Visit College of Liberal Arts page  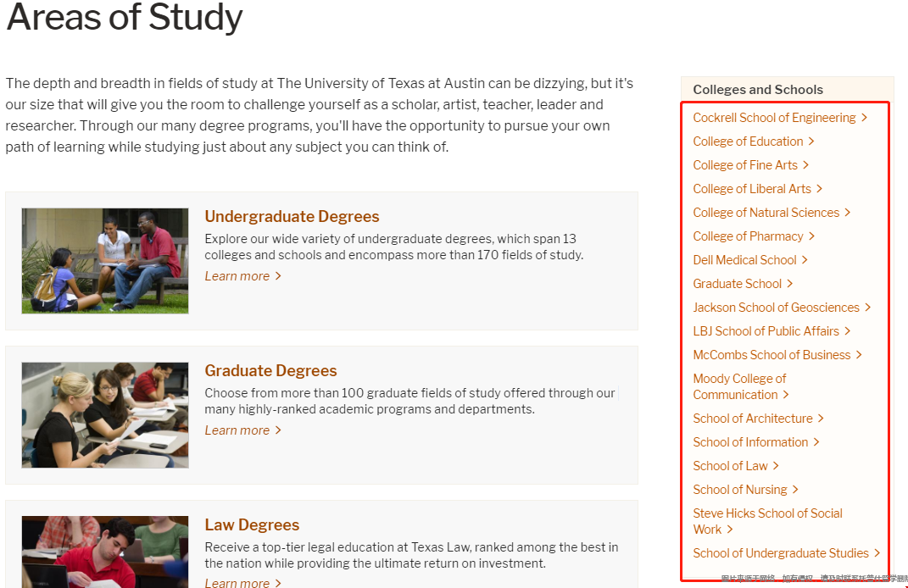tap(757, 189)
